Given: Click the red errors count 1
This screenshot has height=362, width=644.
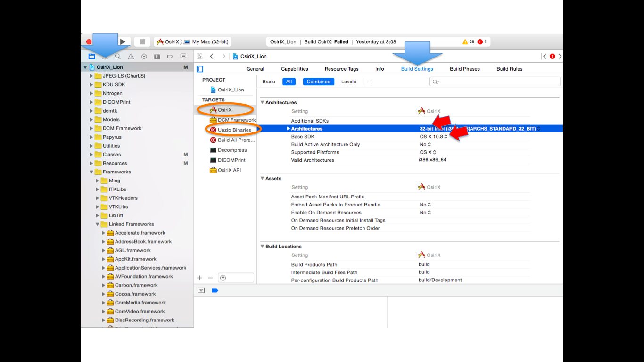Looking at the screenshot, I should click(x=482, y=41).
